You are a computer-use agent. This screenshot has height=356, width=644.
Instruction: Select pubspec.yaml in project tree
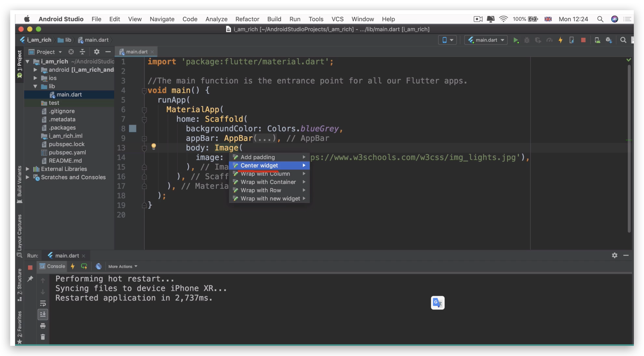[67, 152]
